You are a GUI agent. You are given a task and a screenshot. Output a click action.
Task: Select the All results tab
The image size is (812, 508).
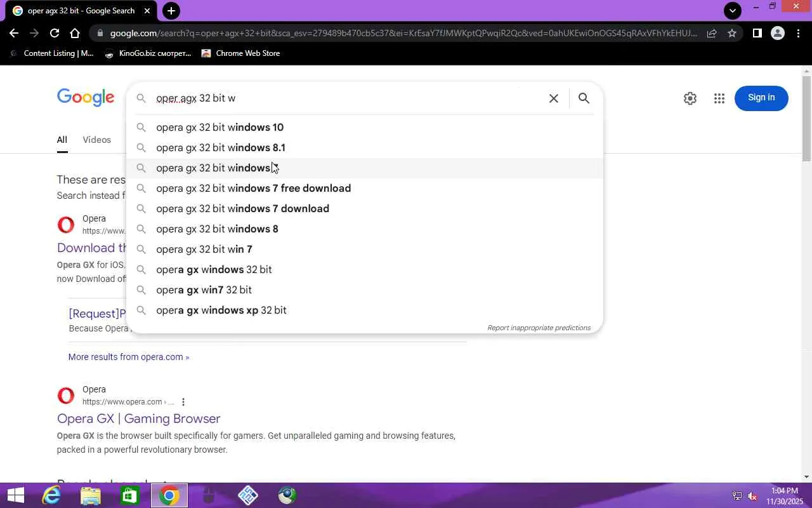tap(62, 140)
